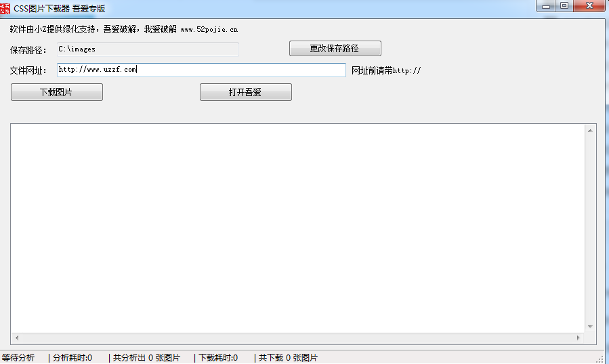Click the 等待分析 status text

coord(18,358)
